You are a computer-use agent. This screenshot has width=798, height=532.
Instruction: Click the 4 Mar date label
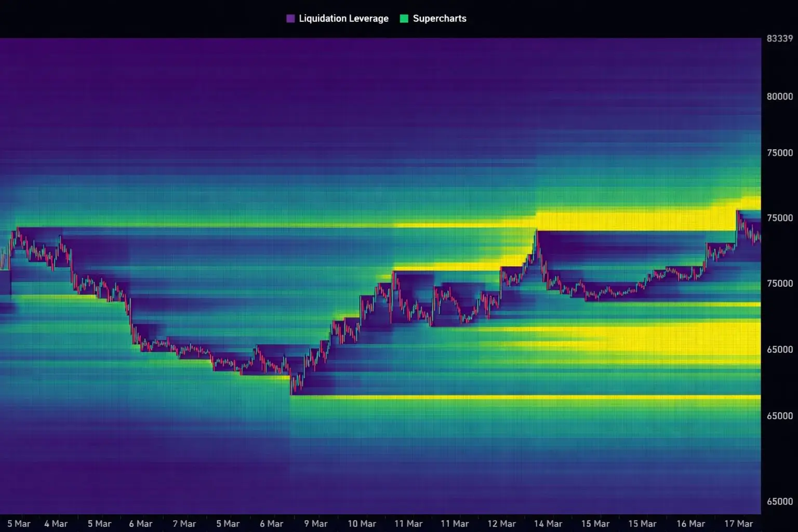[x=56, y=524]
